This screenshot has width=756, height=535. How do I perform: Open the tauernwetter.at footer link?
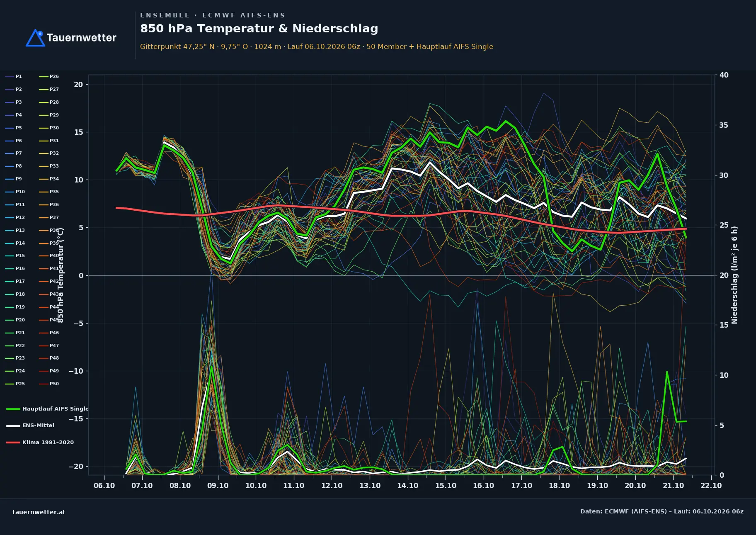point(39,512)
